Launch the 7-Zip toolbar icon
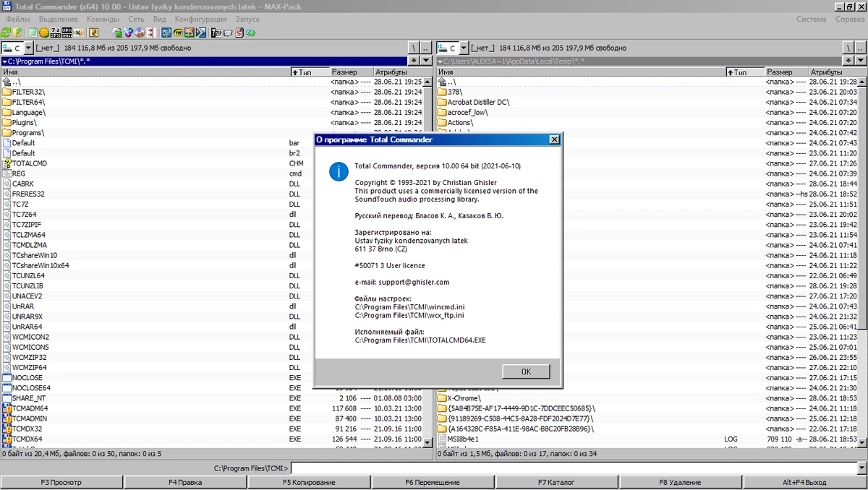The image size is (868, 490). click(x=216, y=33)
